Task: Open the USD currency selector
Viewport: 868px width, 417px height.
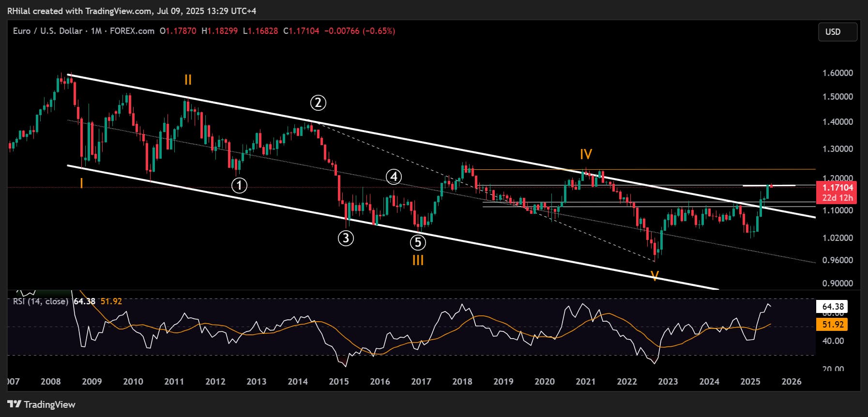Action: coord(838,32)
